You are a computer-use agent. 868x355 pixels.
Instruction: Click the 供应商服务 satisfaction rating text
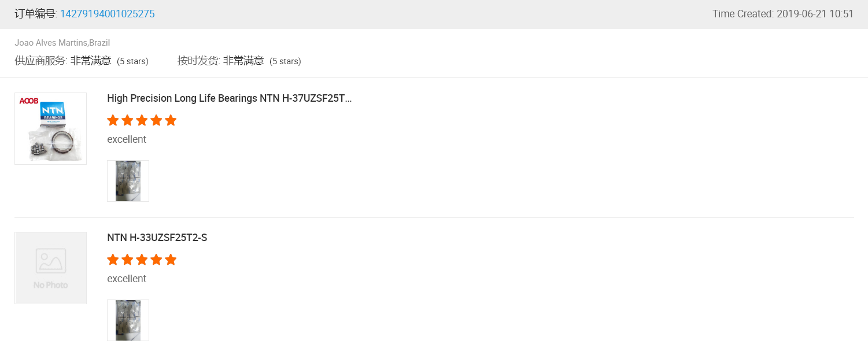[x=91, y=61]
